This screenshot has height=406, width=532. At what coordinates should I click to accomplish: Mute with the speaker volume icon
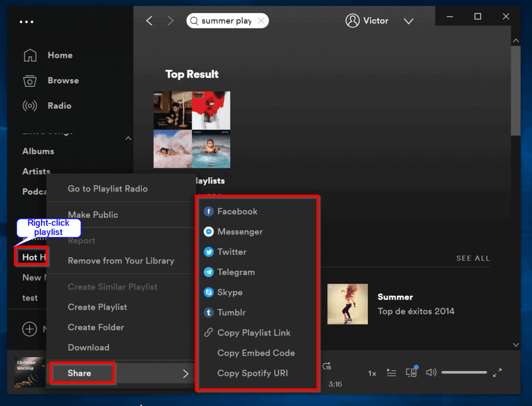[x=431, y=373]
